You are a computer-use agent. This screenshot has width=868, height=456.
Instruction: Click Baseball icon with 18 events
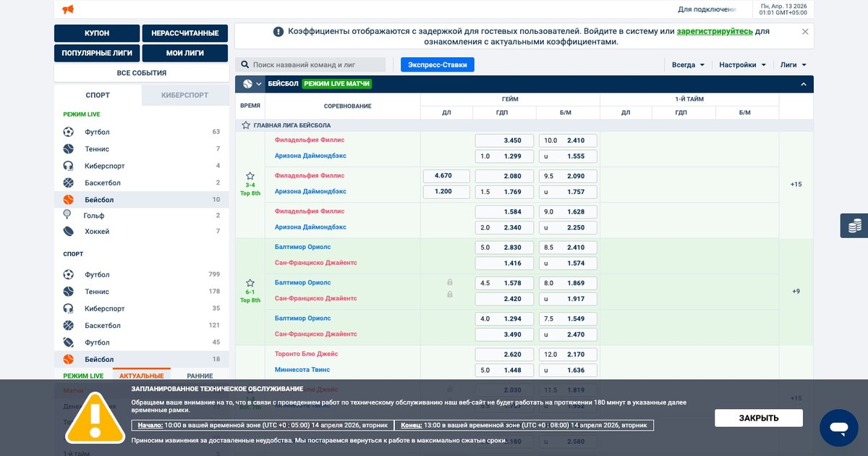tap(69, 360)
